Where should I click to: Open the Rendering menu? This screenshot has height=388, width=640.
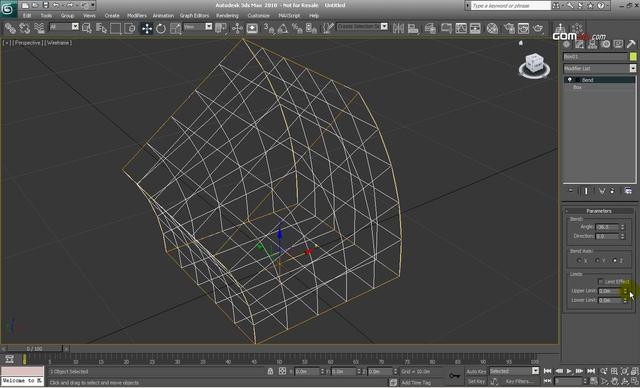click(x=227, y=16)
